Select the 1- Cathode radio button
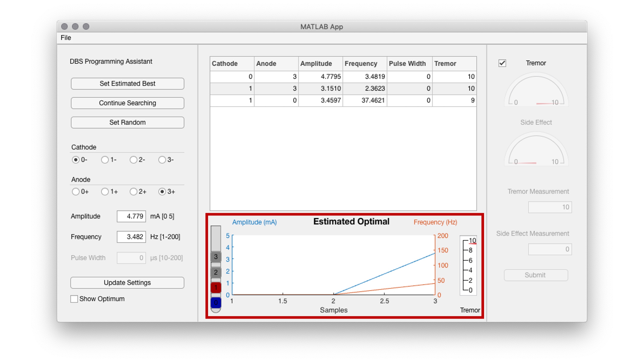Viewport: 644px width, 362px height. (105, 160)
